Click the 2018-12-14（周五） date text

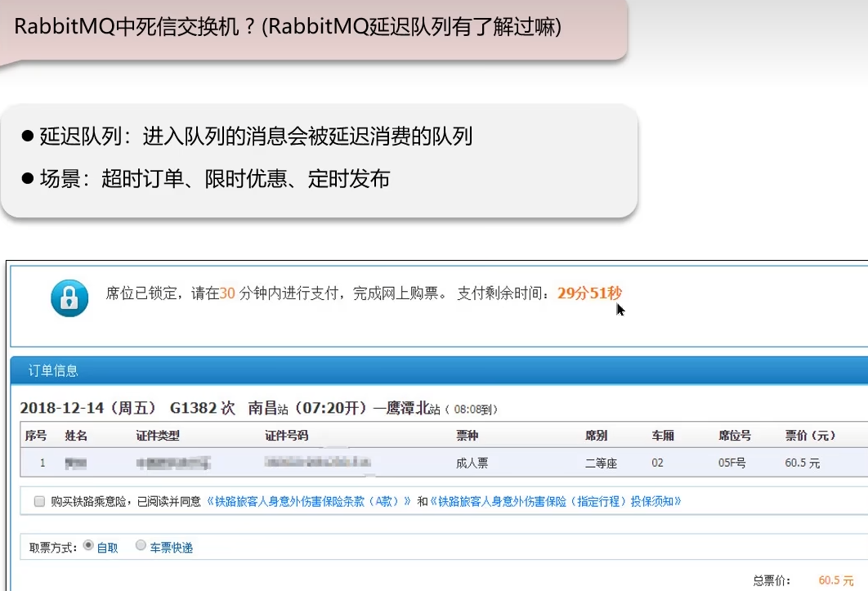tap(88, 408)
